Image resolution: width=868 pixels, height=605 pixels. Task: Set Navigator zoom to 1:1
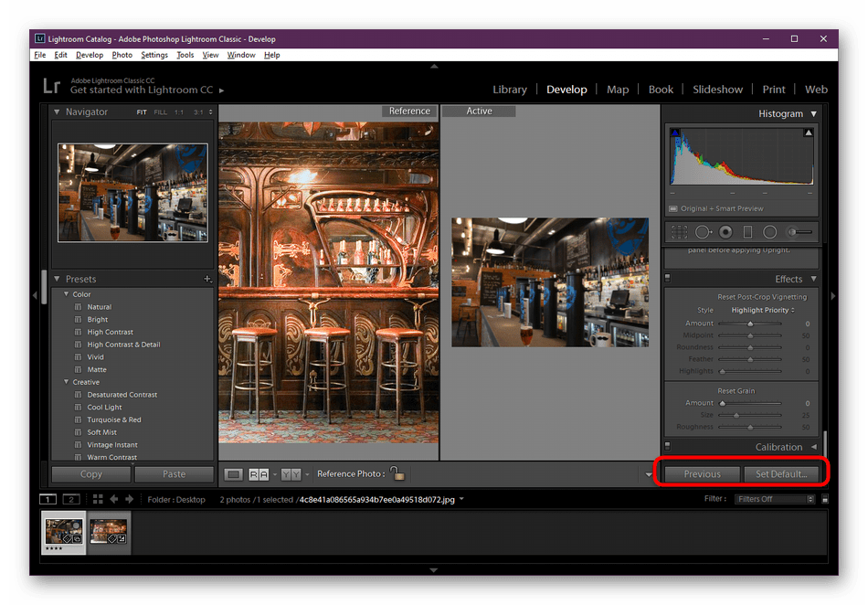click(179, 112)
